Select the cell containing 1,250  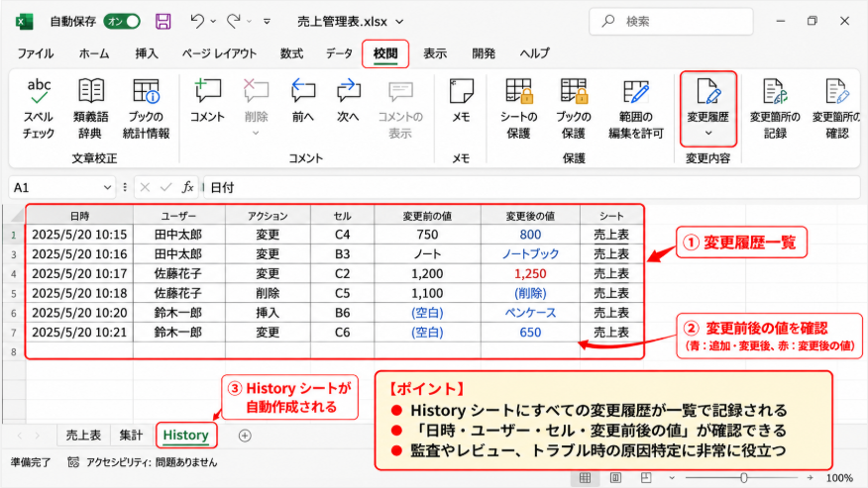(x=530, y=274)
